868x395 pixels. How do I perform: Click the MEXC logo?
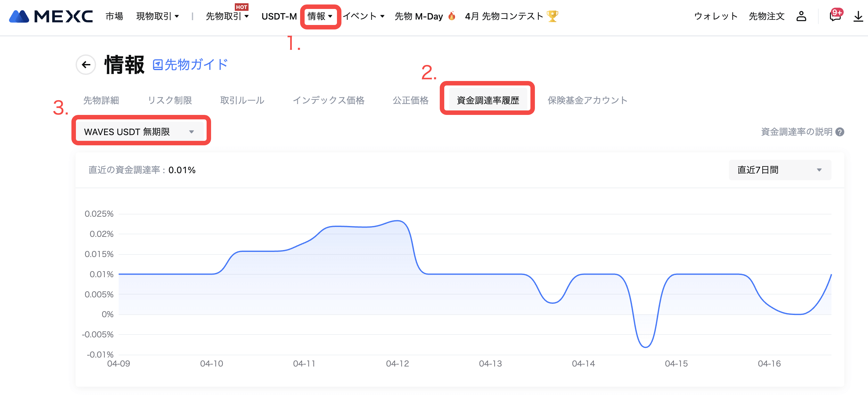(x=51, y=16)
